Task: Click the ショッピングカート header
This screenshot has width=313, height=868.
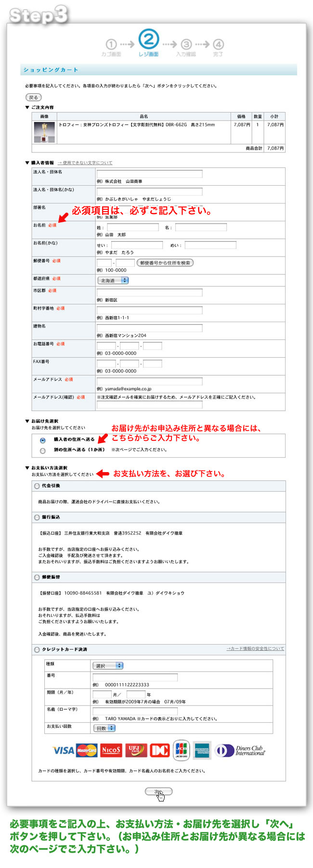Action: (51, 70)
